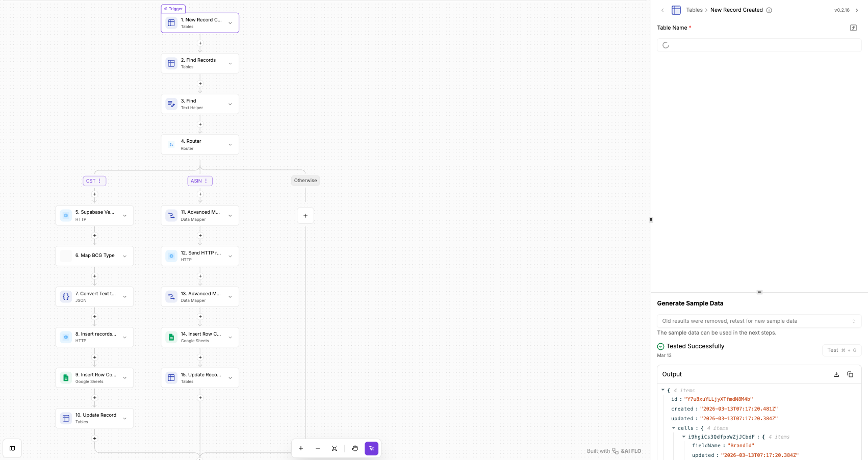Select the Send HTTP request step 12

pos(200,256)
